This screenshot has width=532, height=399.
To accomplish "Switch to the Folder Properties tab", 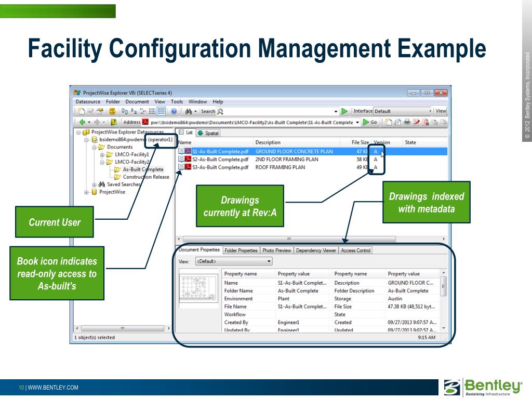I will (241, 250).
